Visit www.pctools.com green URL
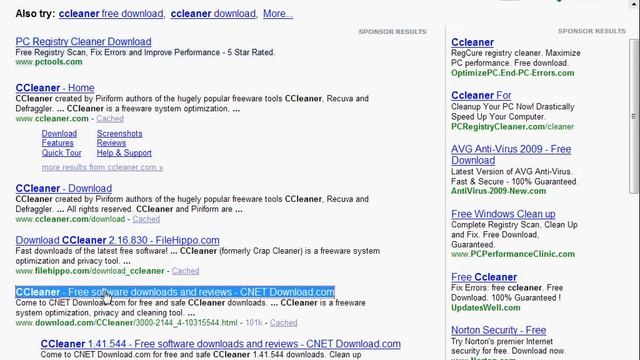Image resolution: width=640 pixels, height=360 pixels. [x=49, y=62]
